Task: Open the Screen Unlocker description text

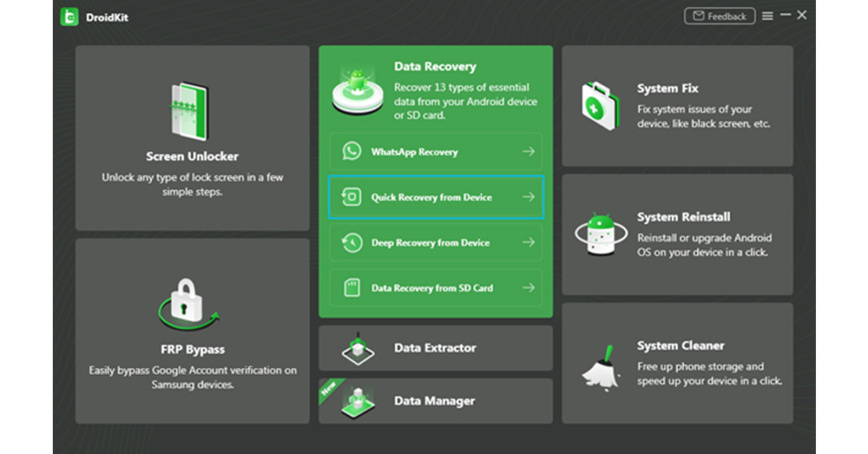Action: click(193, 184)
